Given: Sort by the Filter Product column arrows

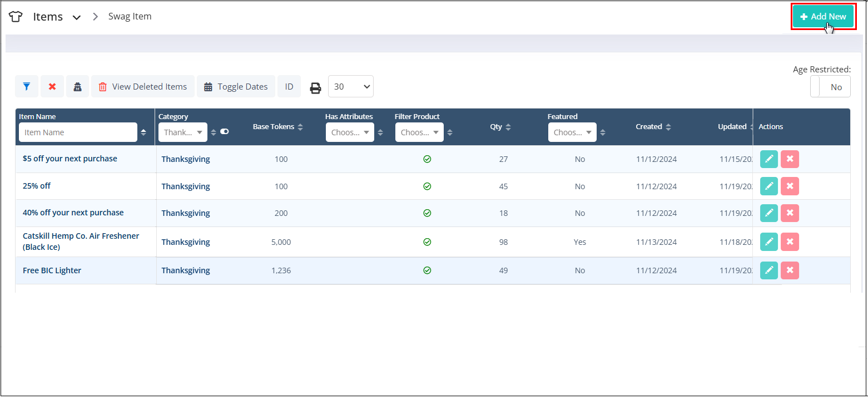Looking at the screenshot, I should coord(450,132).
